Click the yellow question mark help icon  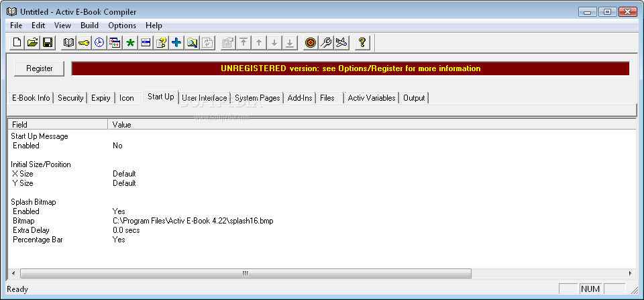point(362,42)
